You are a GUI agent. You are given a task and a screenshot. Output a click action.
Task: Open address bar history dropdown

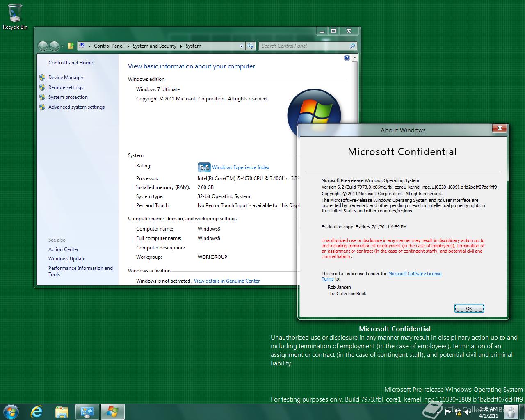241,46
